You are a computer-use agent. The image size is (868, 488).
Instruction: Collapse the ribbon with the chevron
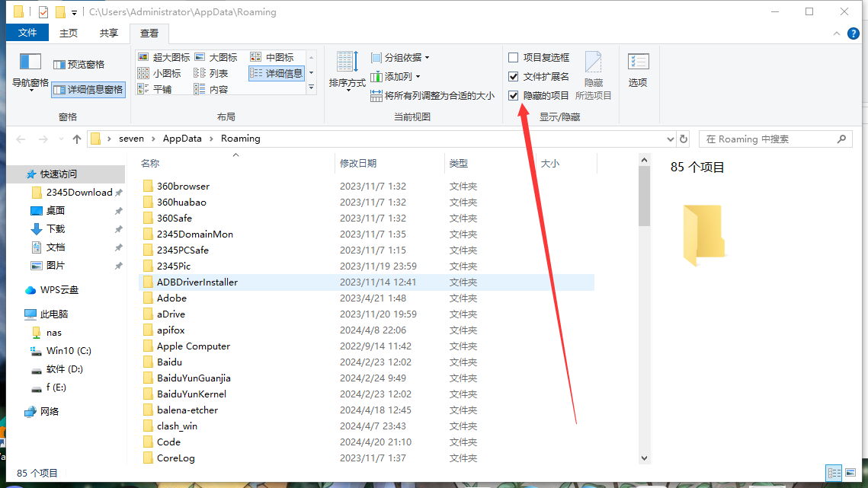(837, 33)
